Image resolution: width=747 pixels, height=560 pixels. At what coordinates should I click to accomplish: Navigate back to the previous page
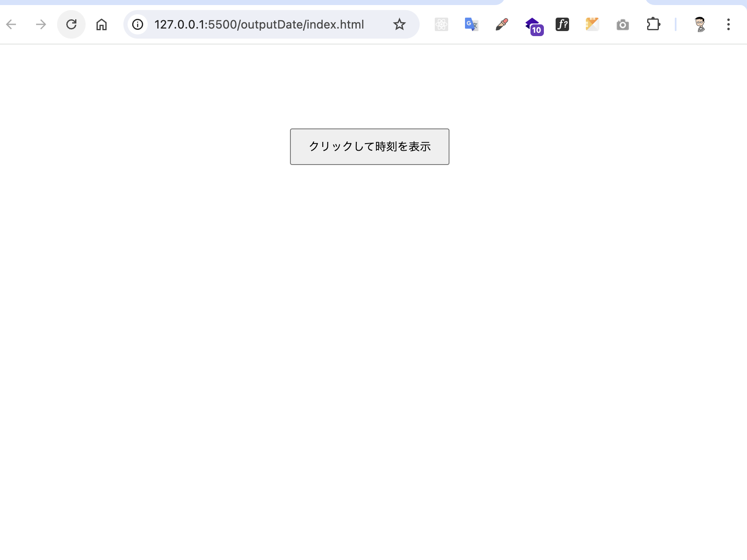click(x=11, y=24)
